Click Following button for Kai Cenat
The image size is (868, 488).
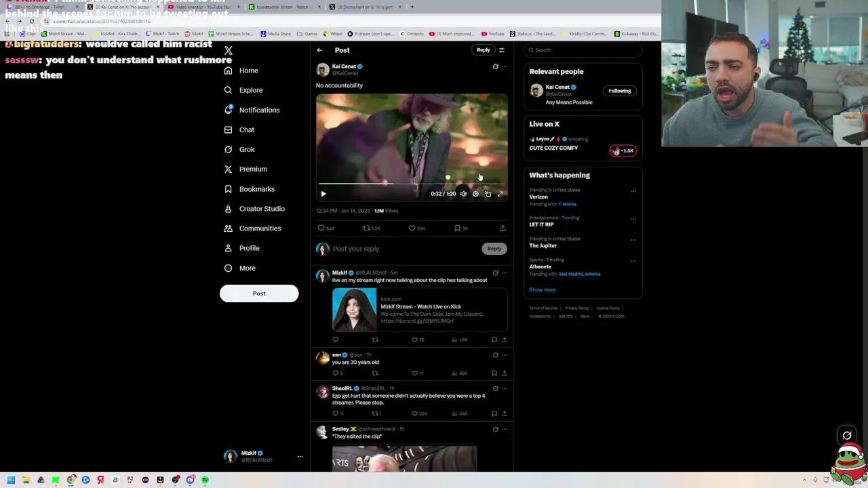point(620,91)
